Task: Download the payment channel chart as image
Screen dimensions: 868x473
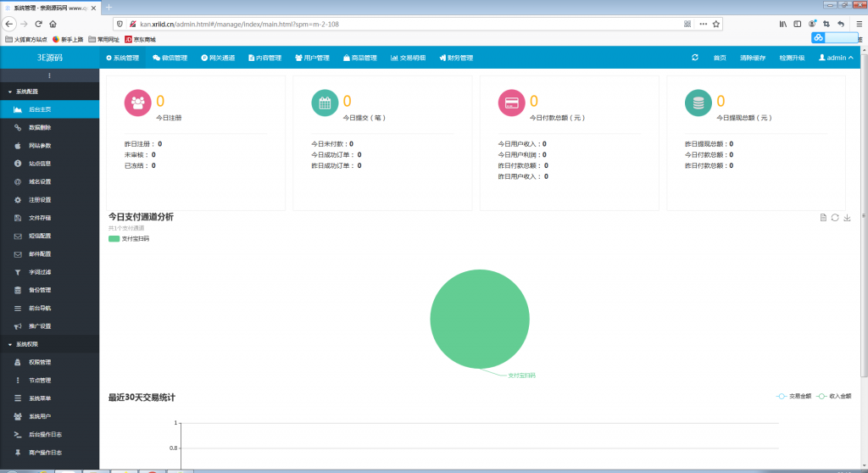Action: click(847, 218)
